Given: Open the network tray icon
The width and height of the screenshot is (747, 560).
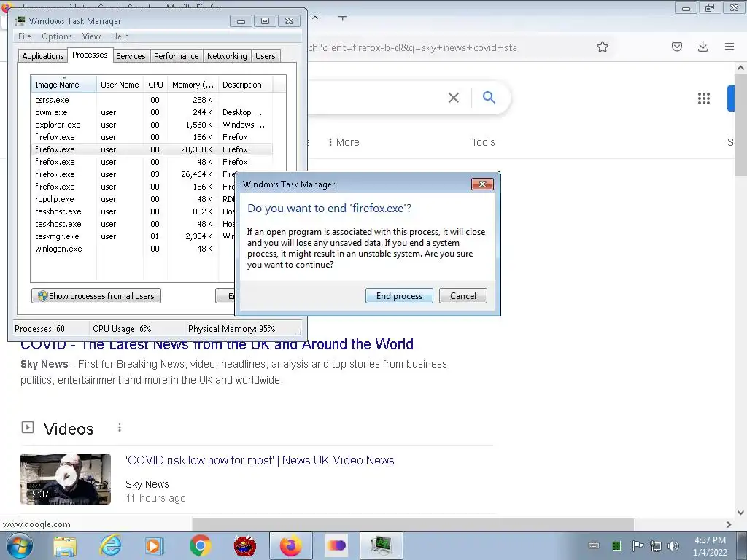Looking at the screenshot, I should coord(656,545).
